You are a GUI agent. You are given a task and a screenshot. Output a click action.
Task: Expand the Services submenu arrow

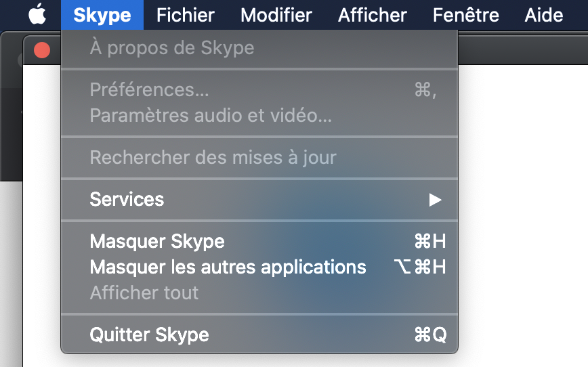tap(435, 200)
